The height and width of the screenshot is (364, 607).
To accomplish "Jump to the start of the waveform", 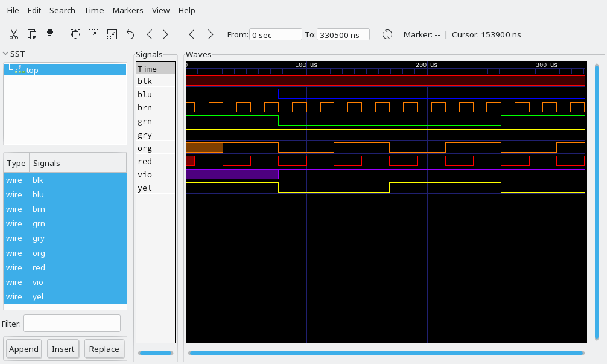I will click(x=148, y=34).
